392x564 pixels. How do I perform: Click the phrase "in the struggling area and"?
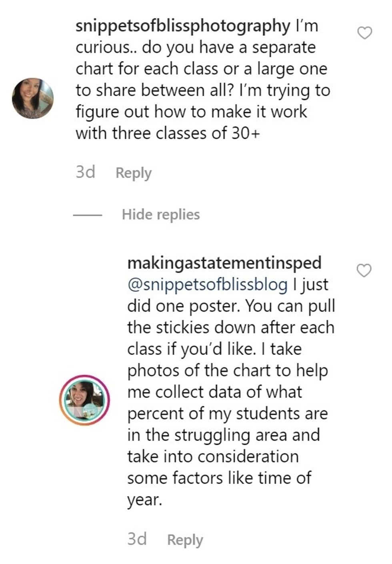tap(223, 435)
